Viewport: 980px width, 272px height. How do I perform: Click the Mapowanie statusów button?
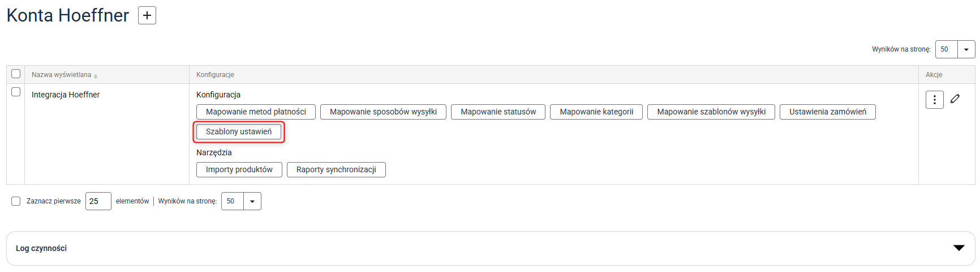(x=498, y=112)
